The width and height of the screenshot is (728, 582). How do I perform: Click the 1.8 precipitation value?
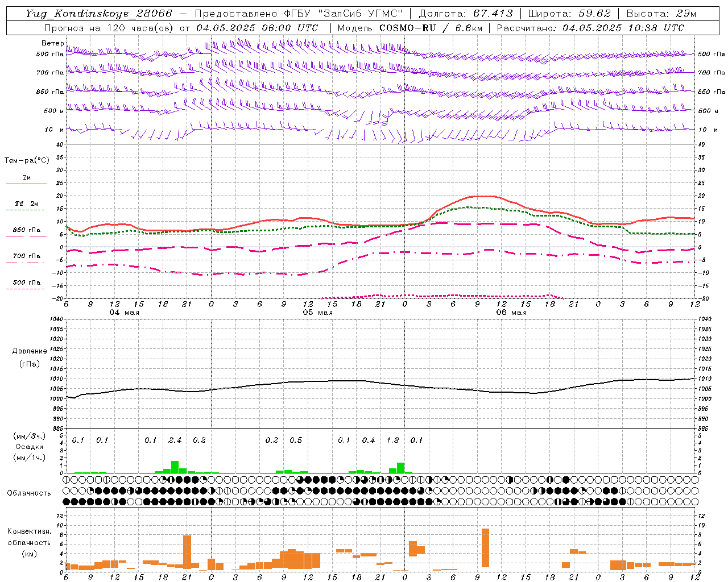[x=392, y=440]
